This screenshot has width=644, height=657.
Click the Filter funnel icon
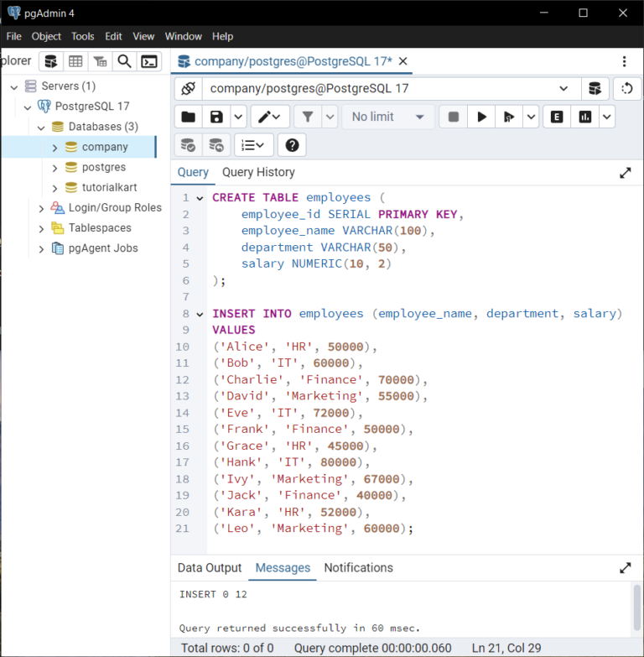tap(308, 117)
